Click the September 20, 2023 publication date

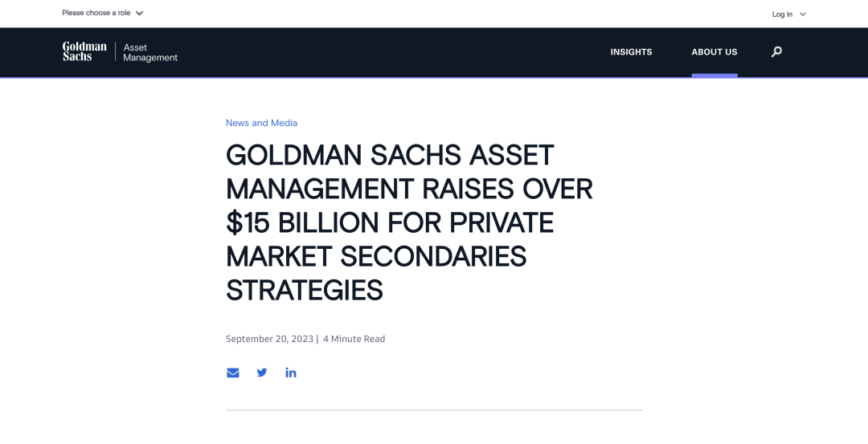269,339
